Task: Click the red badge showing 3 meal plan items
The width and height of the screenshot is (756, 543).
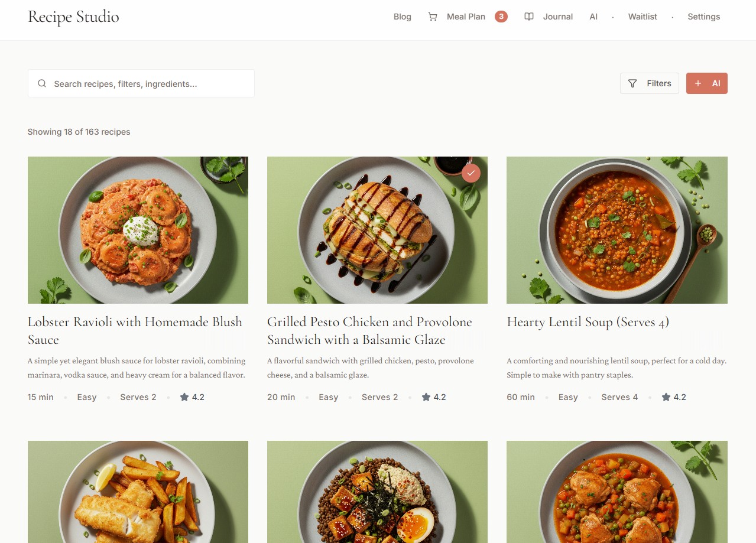Action: 501,17
